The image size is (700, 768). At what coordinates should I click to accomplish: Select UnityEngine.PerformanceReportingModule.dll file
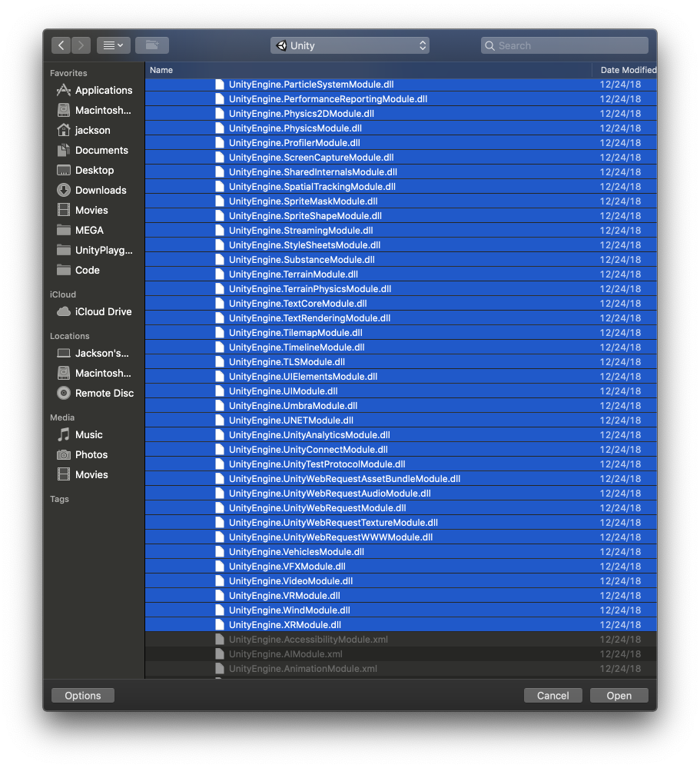[401, 99]
